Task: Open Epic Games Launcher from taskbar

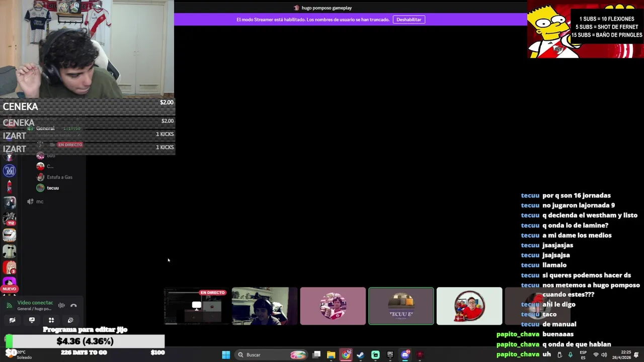Action: click(x=390, y=355)
